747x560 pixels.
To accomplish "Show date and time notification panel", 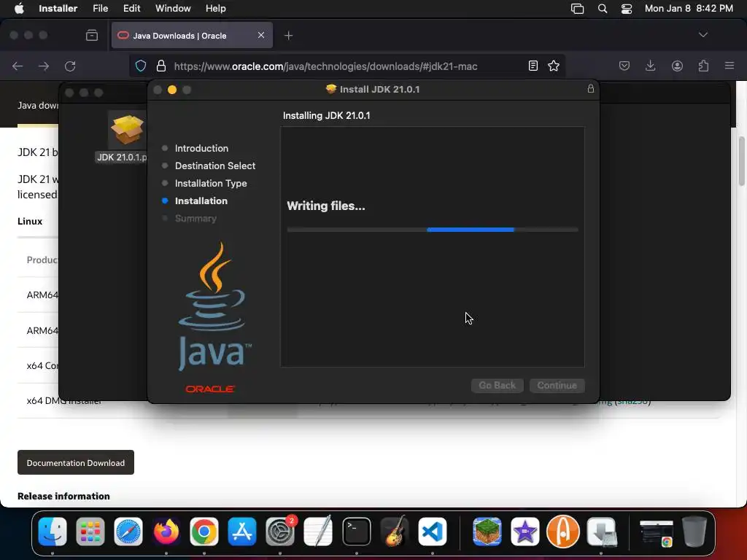I will [x=689, y=9].
